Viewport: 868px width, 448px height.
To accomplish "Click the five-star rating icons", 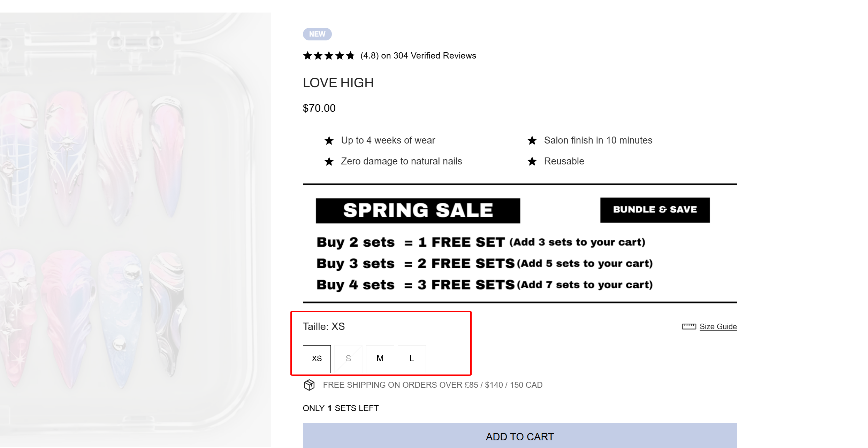I will [328, 56].
